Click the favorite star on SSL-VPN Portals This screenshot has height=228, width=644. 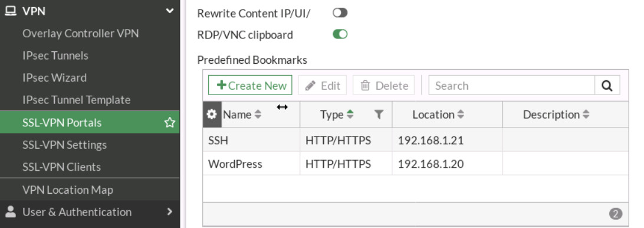pos(170,122)
